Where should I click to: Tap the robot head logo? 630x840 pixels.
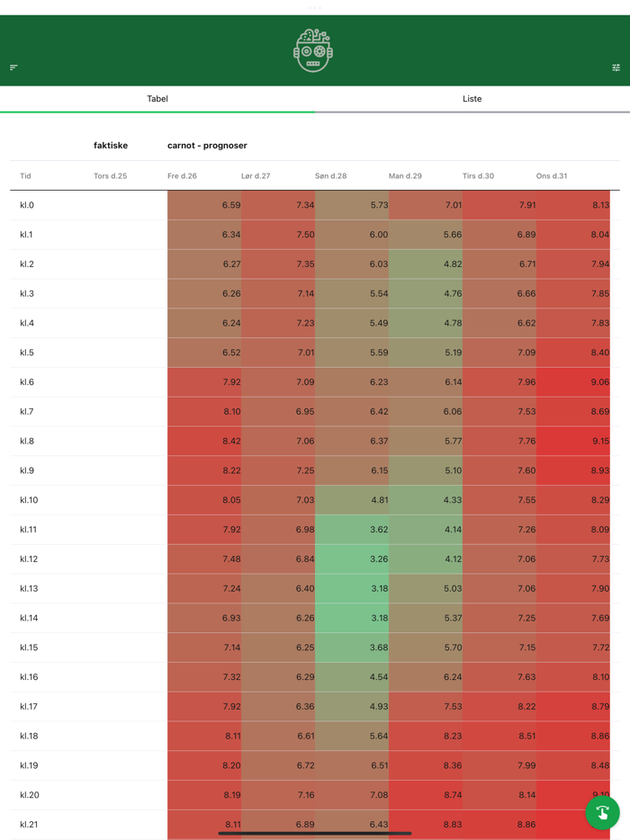313,50
